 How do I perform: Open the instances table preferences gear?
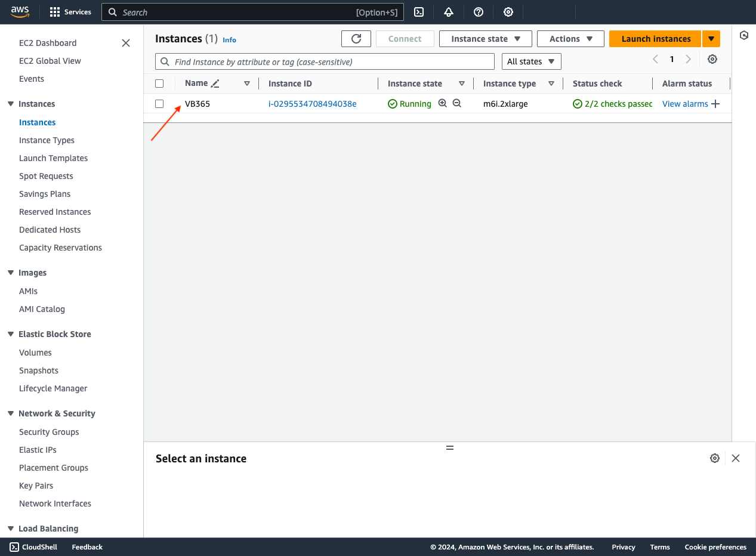pos(712,59)
